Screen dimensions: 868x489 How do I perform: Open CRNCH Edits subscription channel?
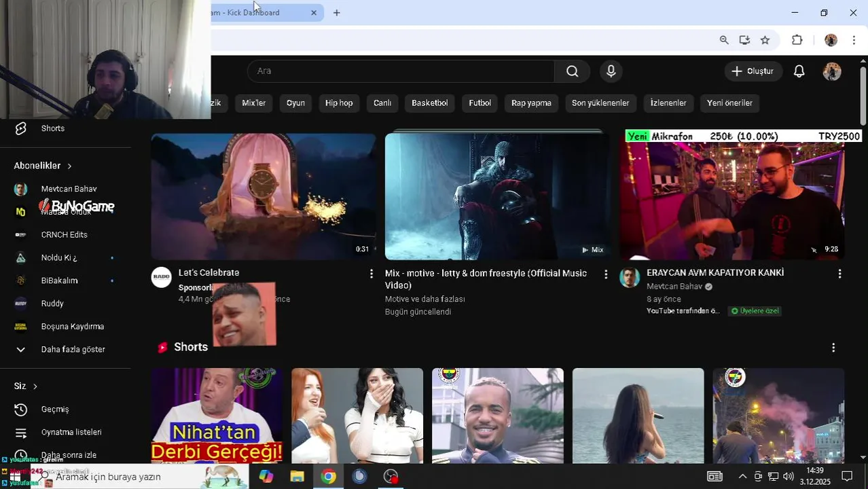pyautogui.click(x=65, y=234)
